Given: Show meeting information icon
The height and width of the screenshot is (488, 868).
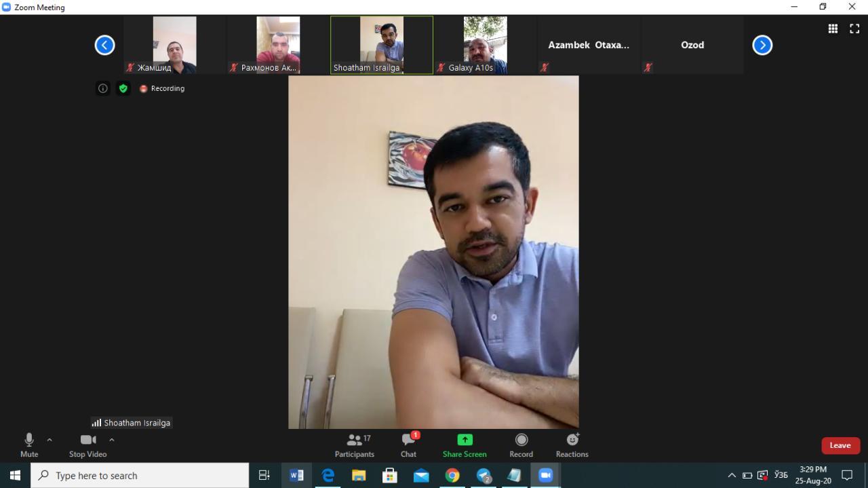Looking at the screenshot, I should (103, 88).
